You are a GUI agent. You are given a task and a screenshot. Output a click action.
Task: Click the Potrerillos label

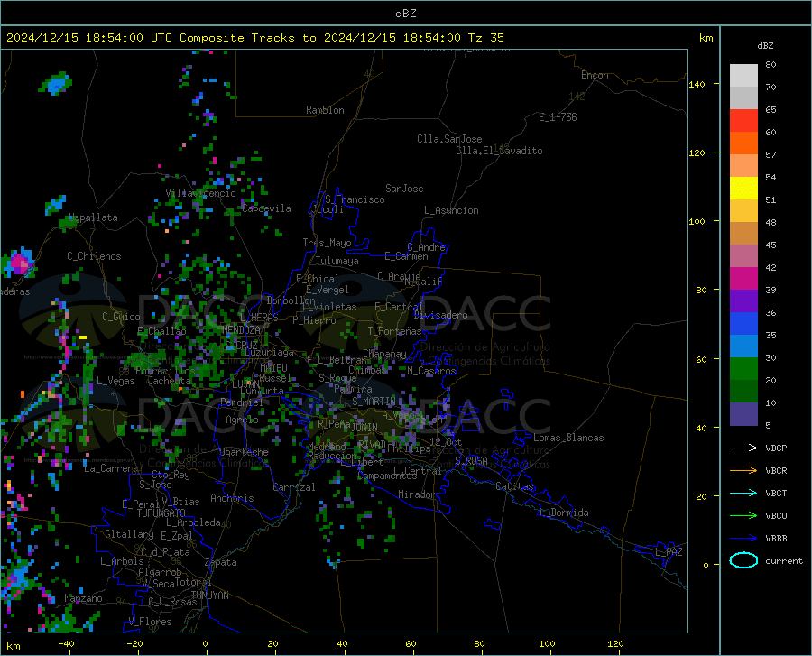[165, 371]
